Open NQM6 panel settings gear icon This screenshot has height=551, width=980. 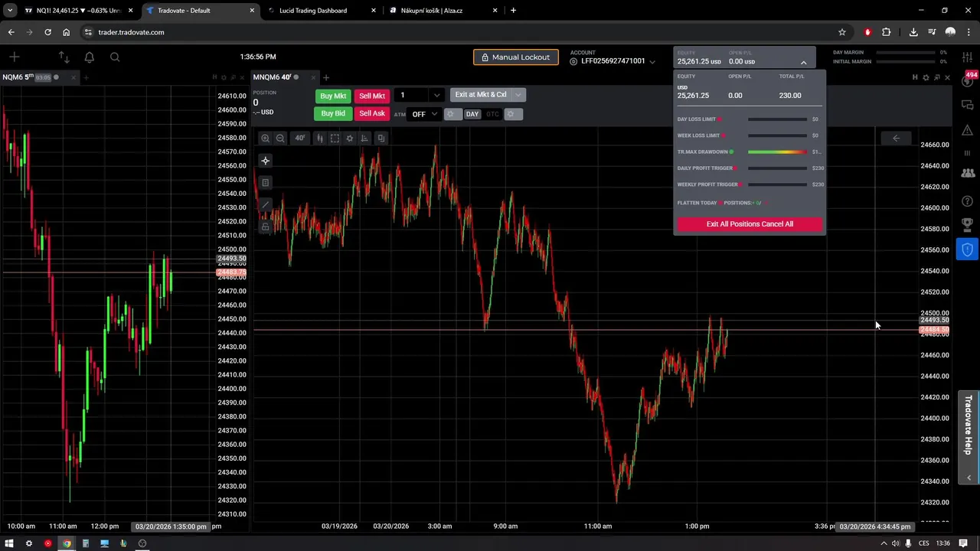tap(224, 77)
